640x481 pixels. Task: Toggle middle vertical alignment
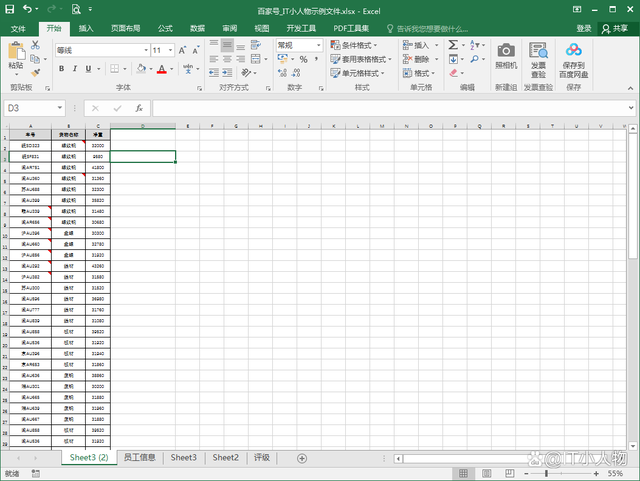(227, 45)
